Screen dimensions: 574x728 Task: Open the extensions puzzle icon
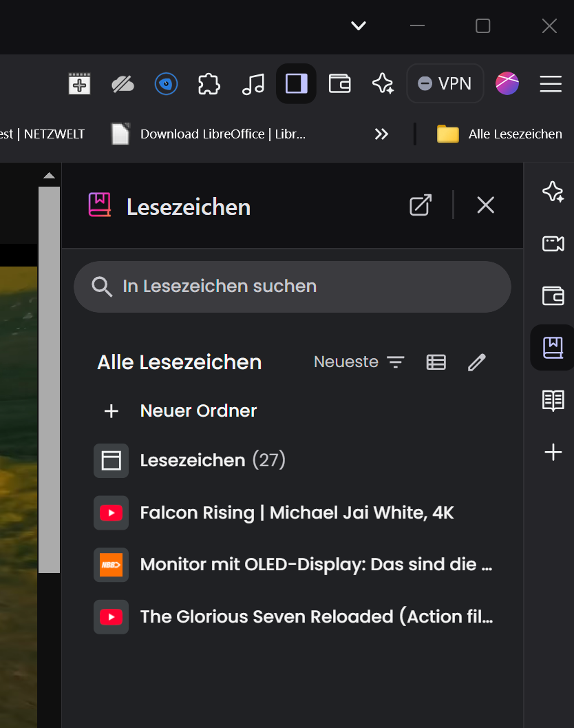coord(209,84)
